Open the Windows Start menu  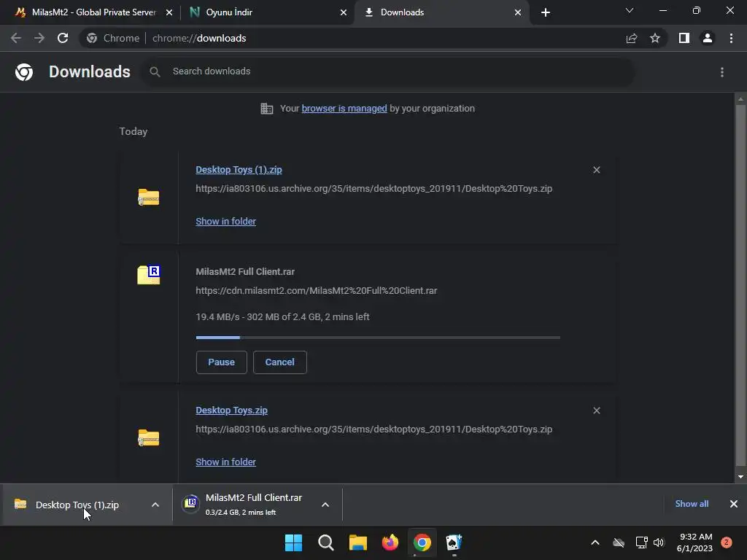tap(293, 542)
